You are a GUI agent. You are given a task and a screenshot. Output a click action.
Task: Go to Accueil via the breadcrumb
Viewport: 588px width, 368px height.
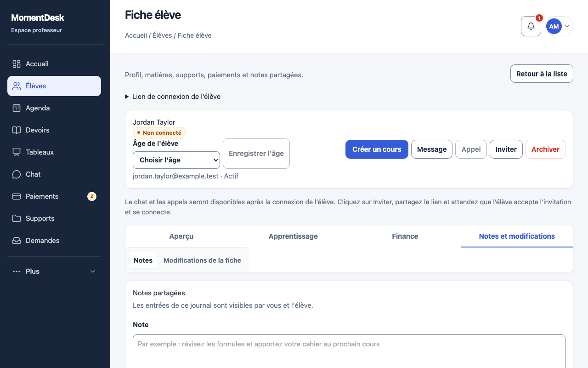pyautogui.click(x=136, y=35)
